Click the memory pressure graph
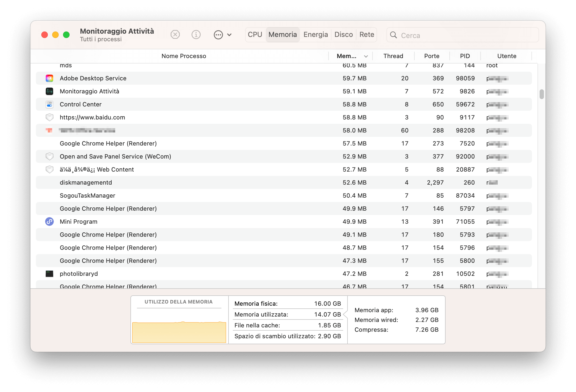This screenshot has height=392, width=576. [x=179, y=332]
